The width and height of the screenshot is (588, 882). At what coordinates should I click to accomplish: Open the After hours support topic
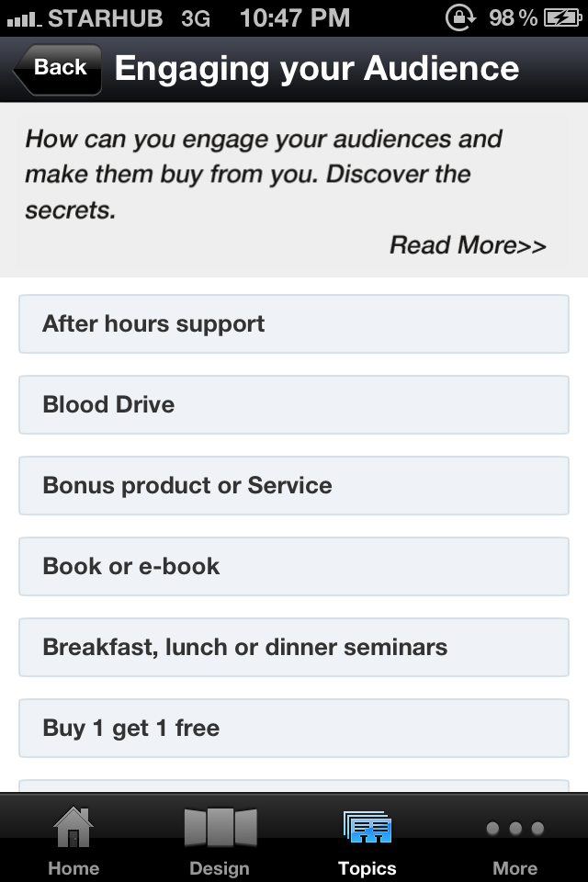[294, 324]
